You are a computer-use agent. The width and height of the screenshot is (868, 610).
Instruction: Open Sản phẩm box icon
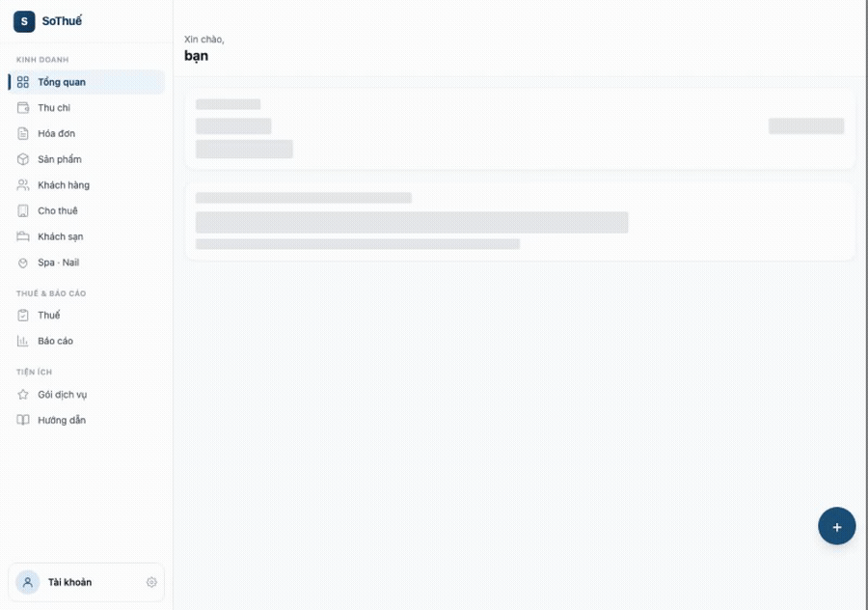(23, 159)
